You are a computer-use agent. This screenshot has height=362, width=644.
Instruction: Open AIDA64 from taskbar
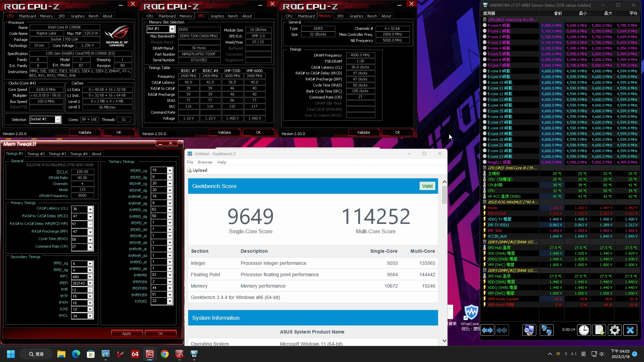pyautogui.click(x=135, y=354)
